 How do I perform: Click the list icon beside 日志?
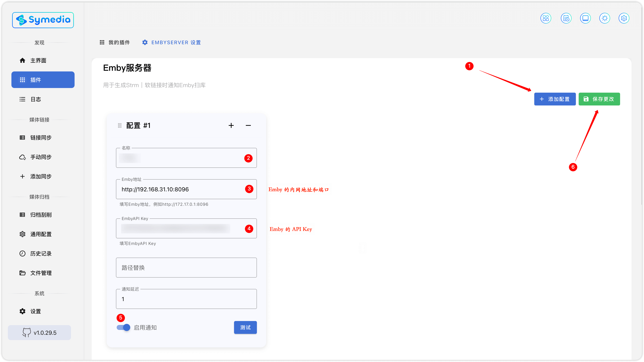[22, 99]
